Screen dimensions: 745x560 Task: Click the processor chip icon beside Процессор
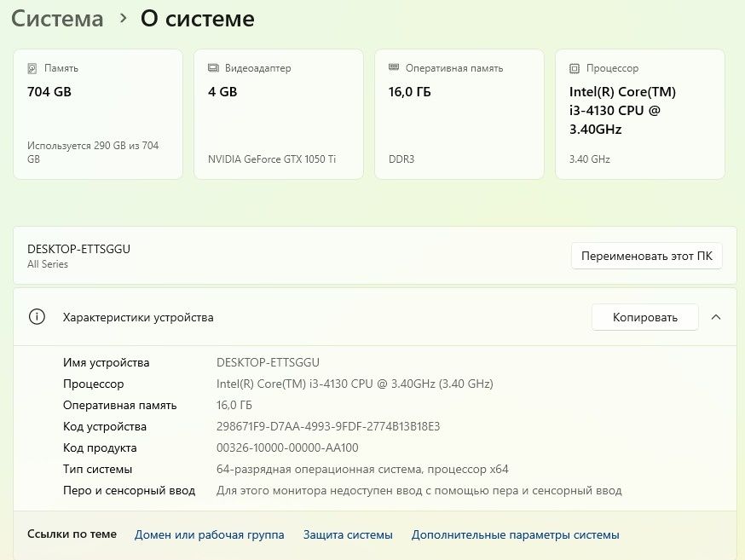575,68
